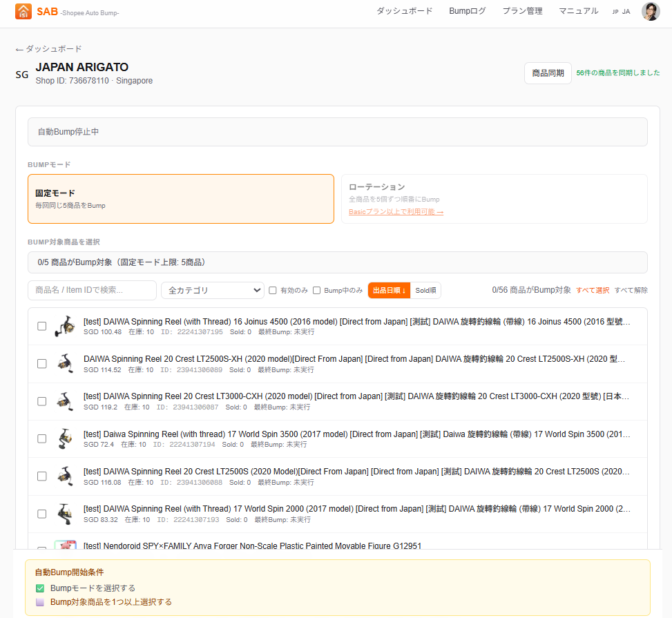Viewport: 672px width, 618px height.
Task: Click the World Spin 2000 reel thumbnail
Action: tap(65, 514)
